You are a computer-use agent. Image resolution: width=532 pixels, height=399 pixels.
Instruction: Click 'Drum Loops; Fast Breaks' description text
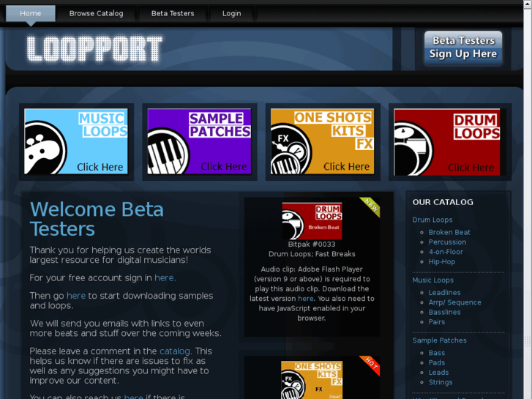(312, 254)
